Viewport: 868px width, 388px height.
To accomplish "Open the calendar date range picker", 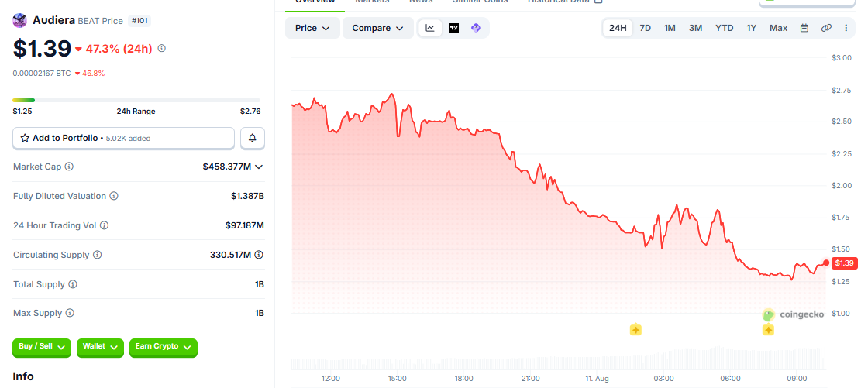I will coord(804,28).
